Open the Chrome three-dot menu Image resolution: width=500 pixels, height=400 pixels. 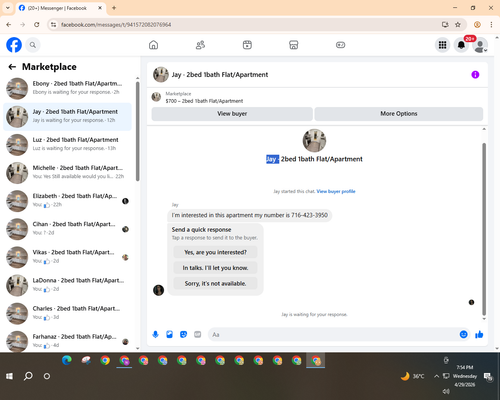tap(491, 25)
